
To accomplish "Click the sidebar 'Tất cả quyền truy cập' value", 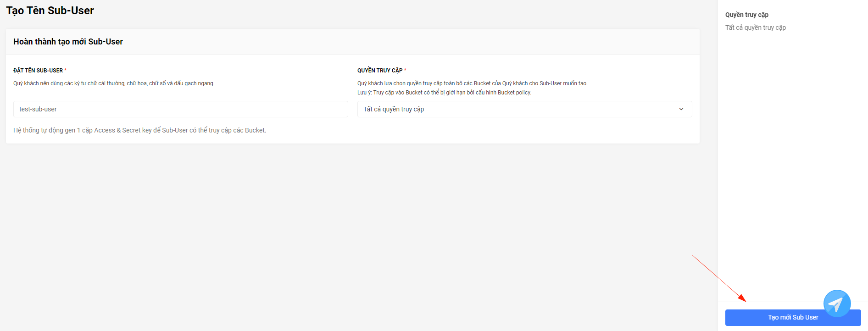I will tap(756, 28).
